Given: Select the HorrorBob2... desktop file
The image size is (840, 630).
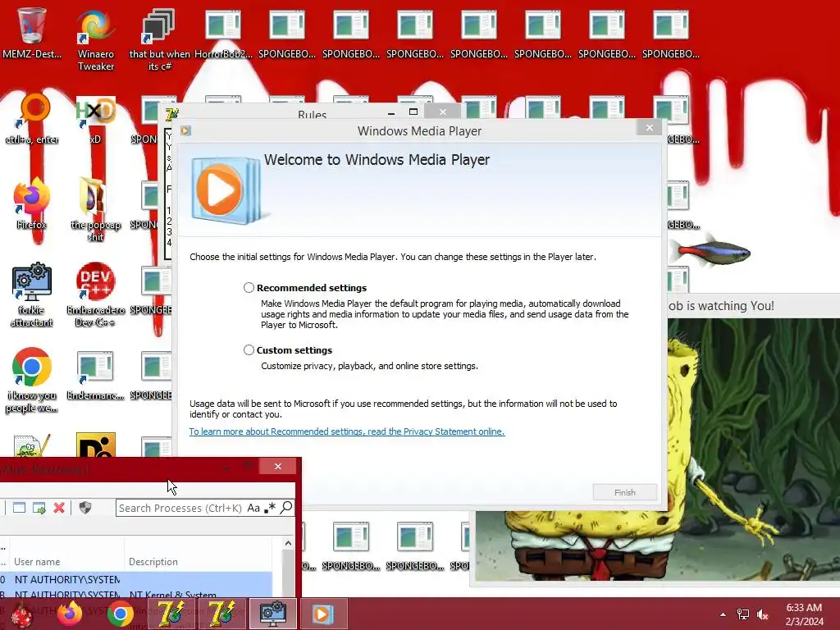Looking at the screenshot, I should tap(223, 33).
